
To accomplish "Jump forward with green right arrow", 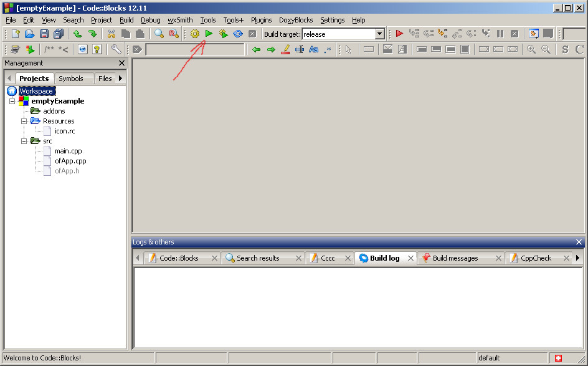I will [x=271, y=49].
